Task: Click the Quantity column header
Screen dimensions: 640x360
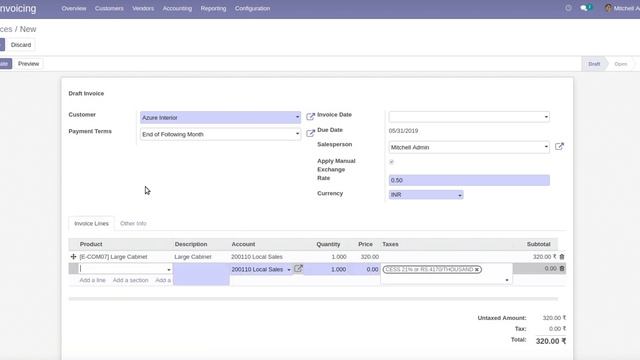Action: 328,244
